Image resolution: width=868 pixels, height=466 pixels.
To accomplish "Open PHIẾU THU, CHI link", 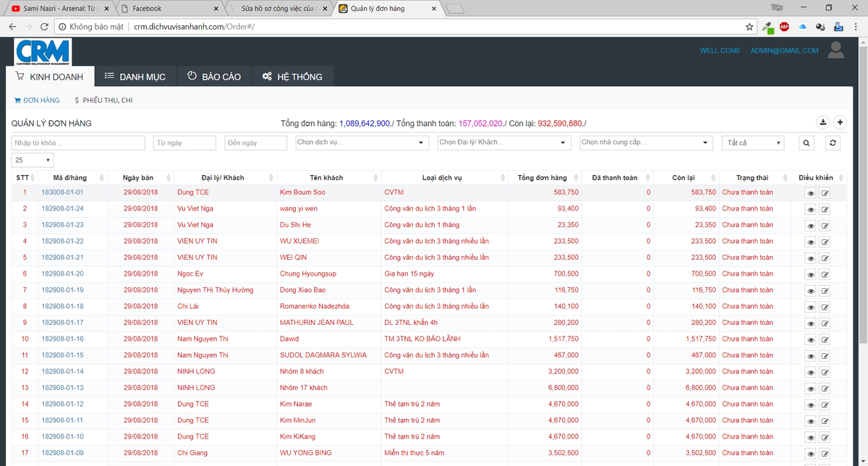I will point(103,101).
